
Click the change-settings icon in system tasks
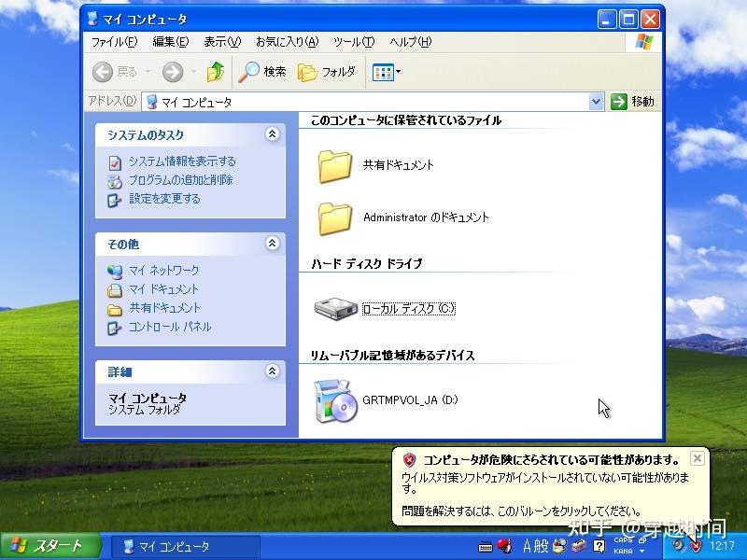click(114, 200)
